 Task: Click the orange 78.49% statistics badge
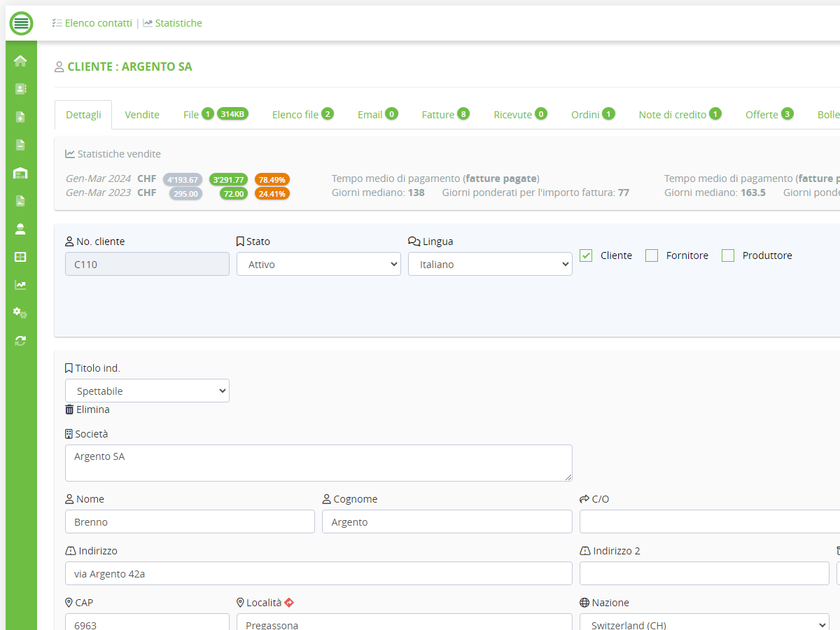pyautogui.click(x=272, y=179)
